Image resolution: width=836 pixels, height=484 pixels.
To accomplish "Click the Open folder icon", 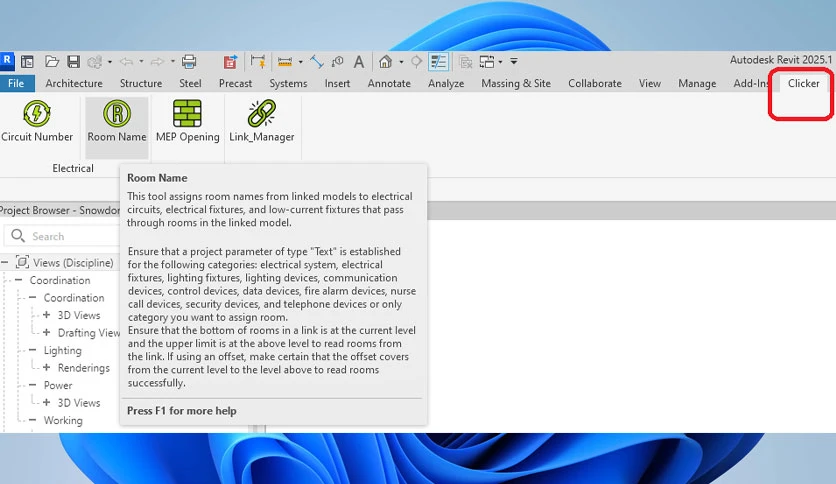I will [52, 61].
